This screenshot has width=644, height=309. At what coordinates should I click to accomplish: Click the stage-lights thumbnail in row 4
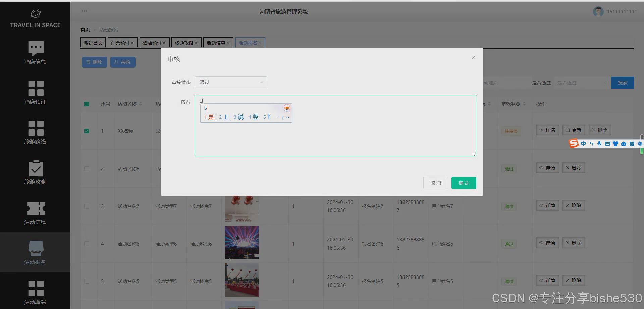[x=241, y=242]
